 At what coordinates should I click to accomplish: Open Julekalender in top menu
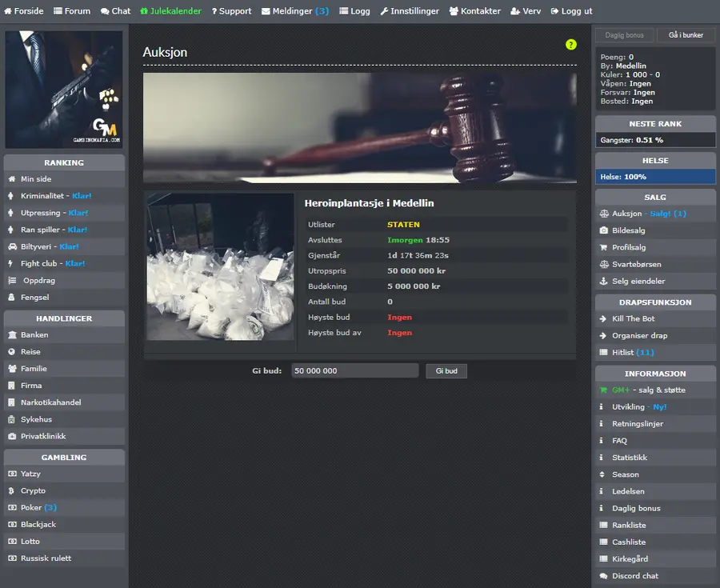coord(171,11)
